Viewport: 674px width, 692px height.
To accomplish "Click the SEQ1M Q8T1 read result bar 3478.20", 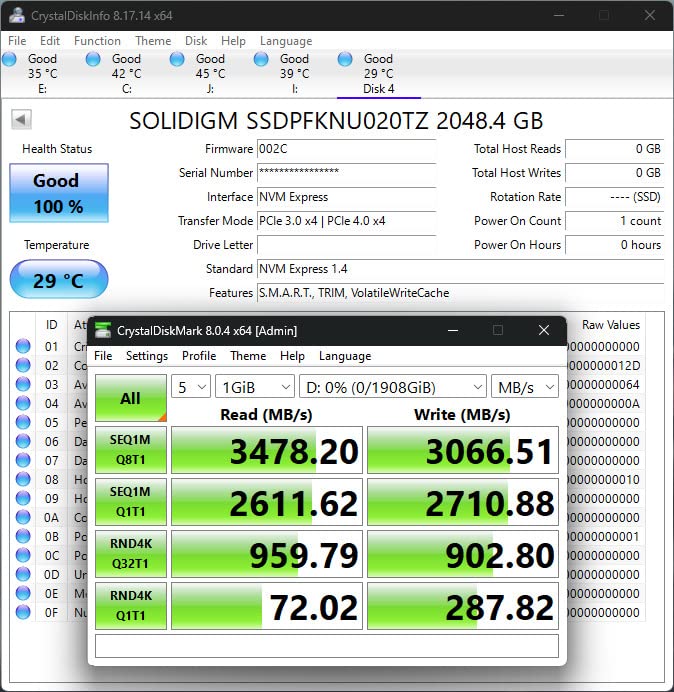I will click(x=267, y=450).
